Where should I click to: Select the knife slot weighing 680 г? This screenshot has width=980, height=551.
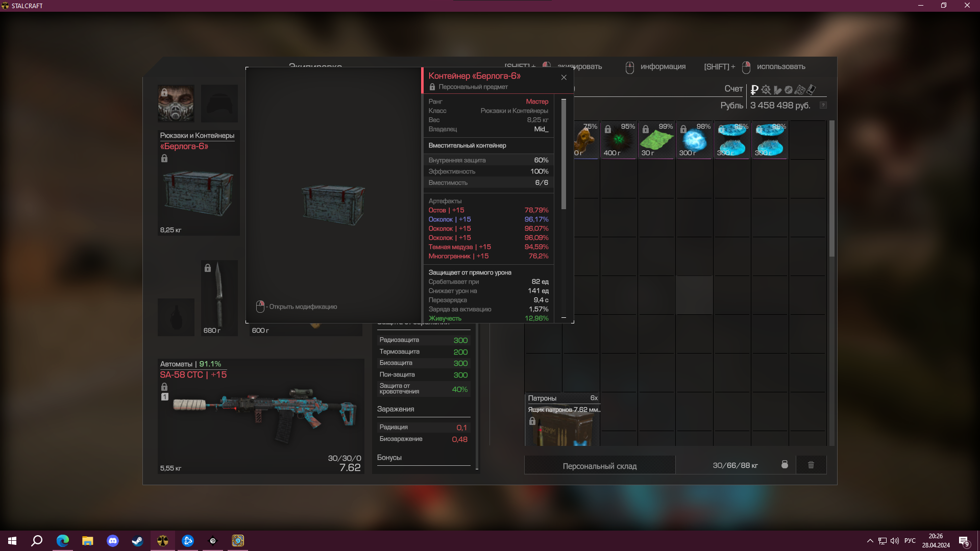(219, 298)
